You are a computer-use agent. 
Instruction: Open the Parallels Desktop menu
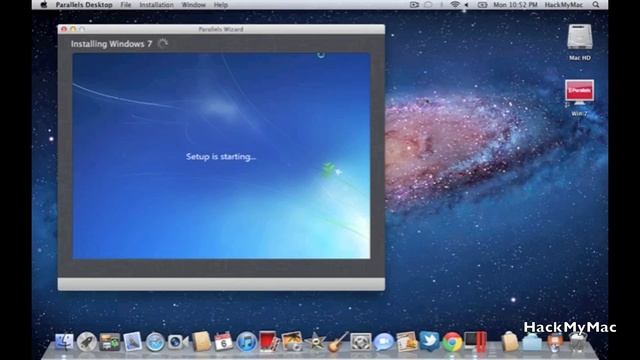pos(84,5)
